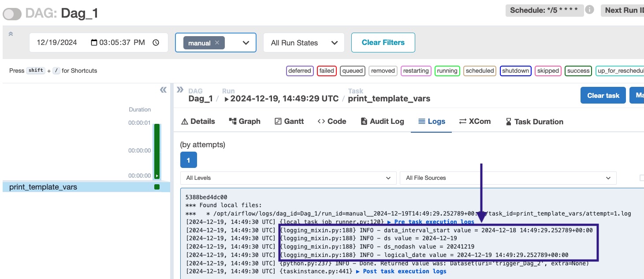Toggle the Dag_1 pause switch

(x=12, y=14)
